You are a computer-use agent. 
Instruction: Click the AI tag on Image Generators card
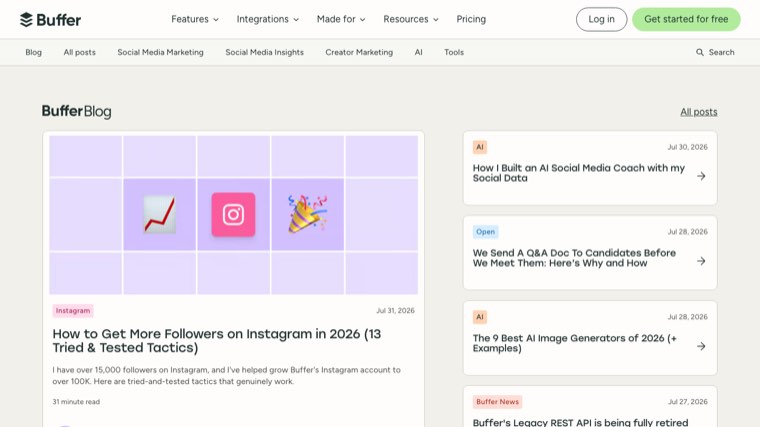[x=480, y=317]
